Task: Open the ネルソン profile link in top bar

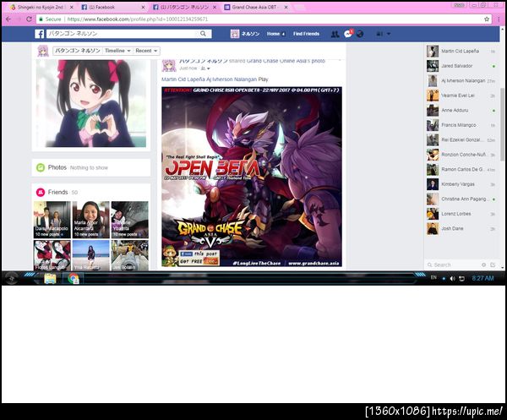Action: tap(245, 34)
